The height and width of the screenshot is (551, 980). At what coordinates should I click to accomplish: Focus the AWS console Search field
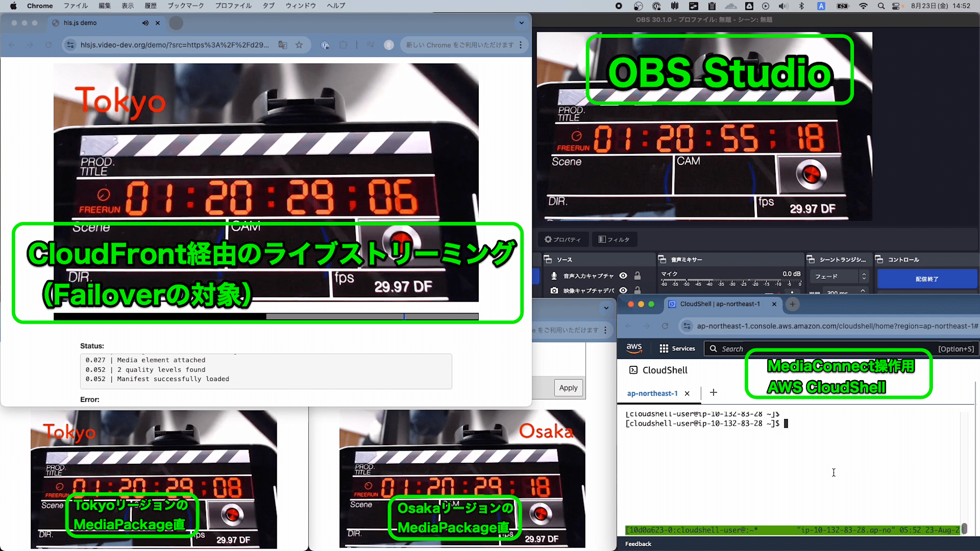[841, 349]
